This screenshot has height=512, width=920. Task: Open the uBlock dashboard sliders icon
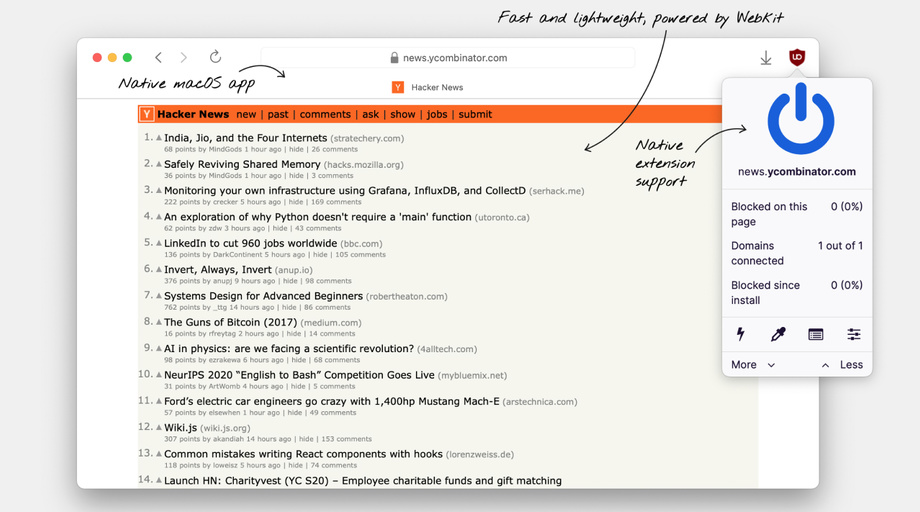click(x=854, y=334)
